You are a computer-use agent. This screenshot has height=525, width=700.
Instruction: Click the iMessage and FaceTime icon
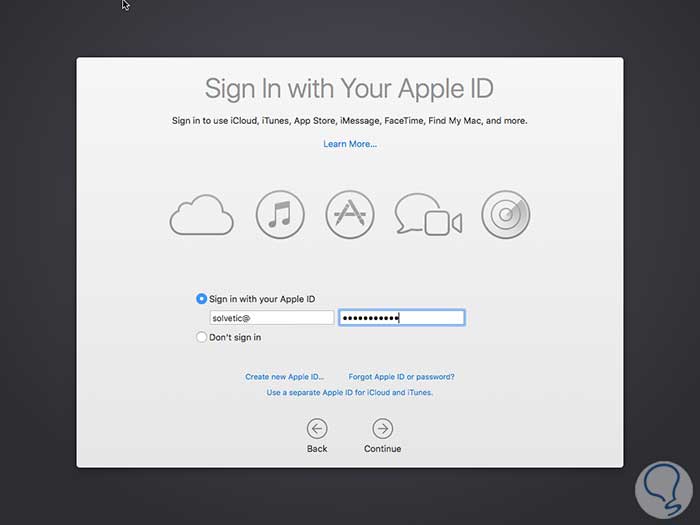pyautogui.click(x=428, y=214)
